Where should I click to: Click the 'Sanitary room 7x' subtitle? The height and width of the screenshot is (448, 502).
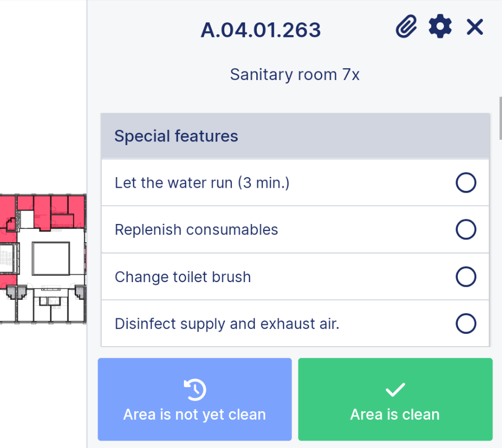295,75
